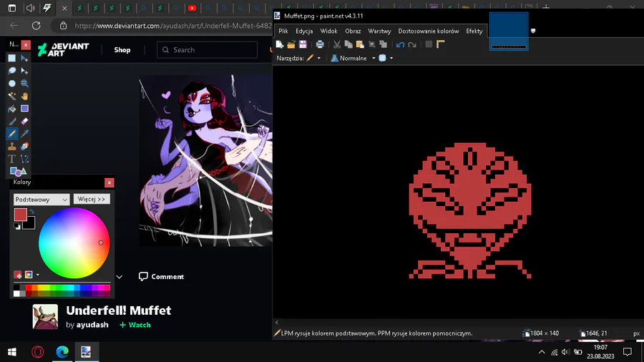Select the Move Selection tool
The image size is (644, 362).
point(24,71)
